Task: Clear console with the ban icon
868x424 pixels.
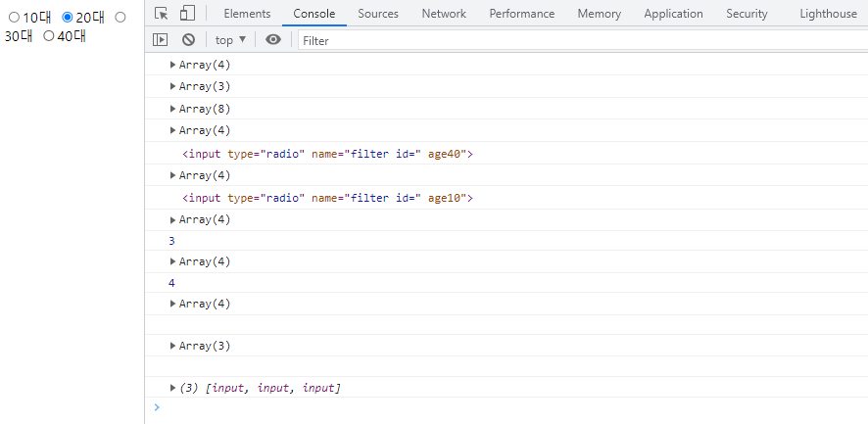Action: (x=189, y=40)
